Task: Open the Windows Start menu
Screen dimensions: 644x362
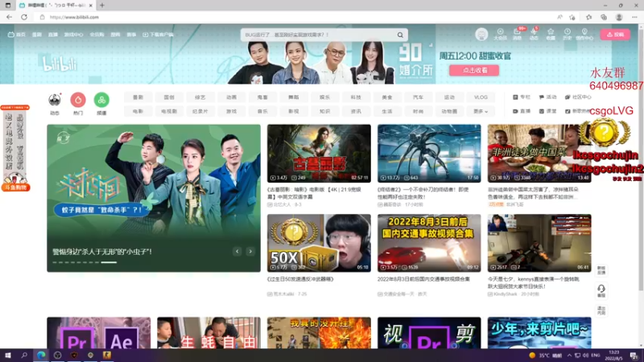Action: (7, 356)
